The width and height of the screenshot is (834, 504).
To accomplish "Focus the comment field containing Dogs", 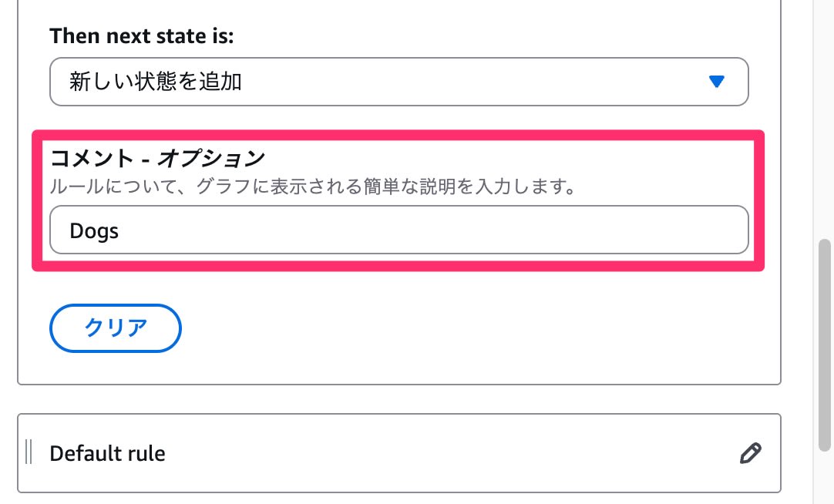I will 399,230.
